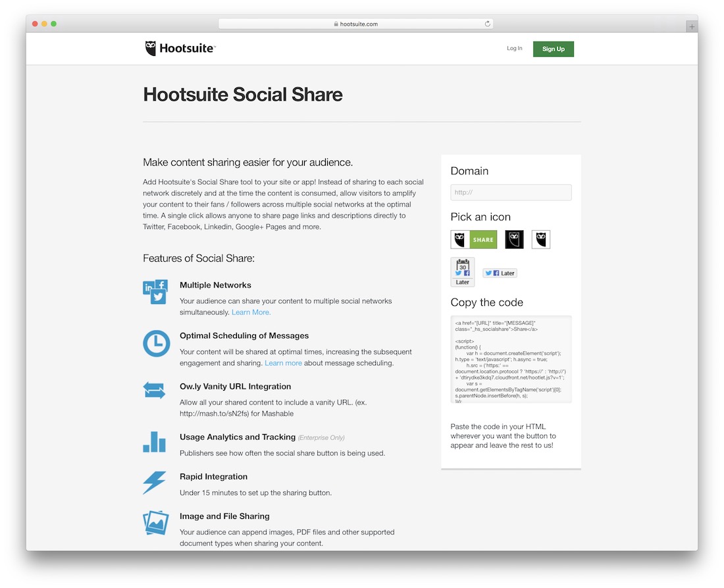Click the photos icon for Image and File Sharing
This screenshot has height=588, width=724.
[155, 523]
